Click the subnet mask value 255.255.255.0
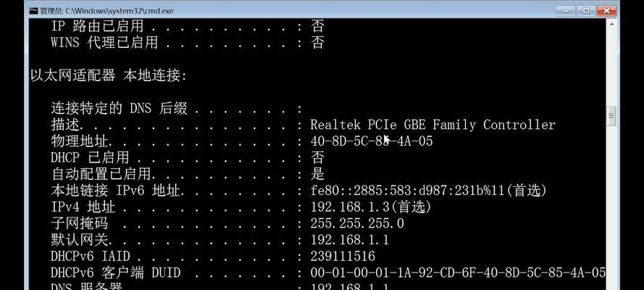This screenshot has height=290, width=644. click(357, 223)
